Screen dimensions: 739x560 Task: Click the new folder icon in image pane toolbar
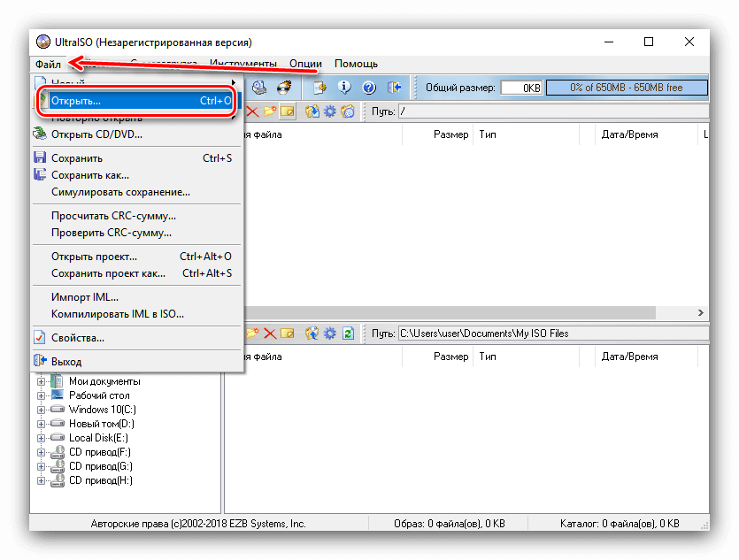[x=270, y=111]
